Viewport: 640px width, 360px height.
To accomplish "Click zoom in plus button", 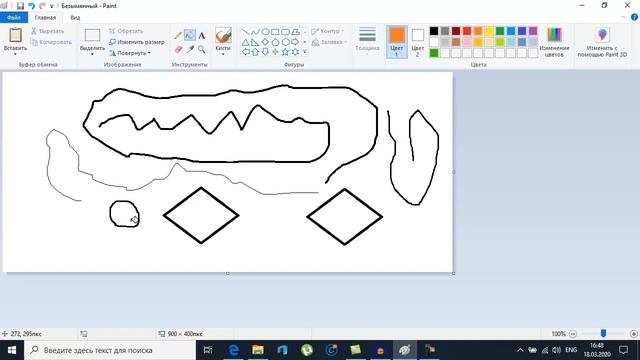I will tap(633, 334).
